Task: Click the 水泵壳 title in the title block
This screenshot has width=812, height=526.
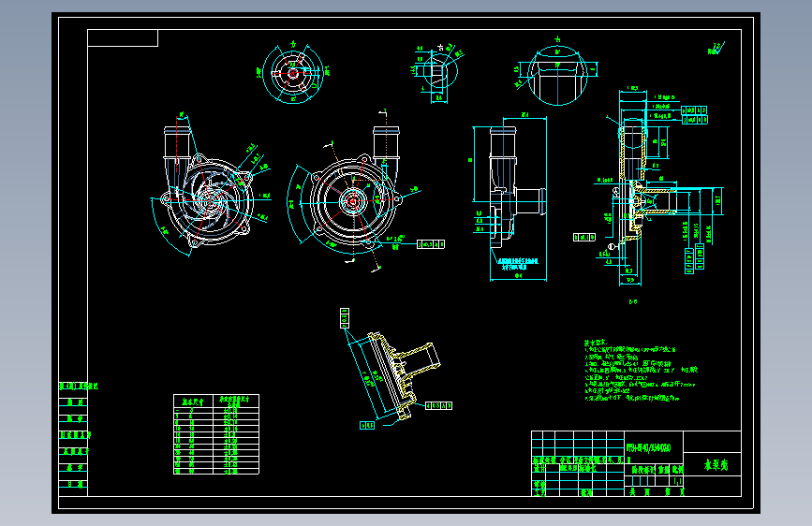Action: point(716,465)
